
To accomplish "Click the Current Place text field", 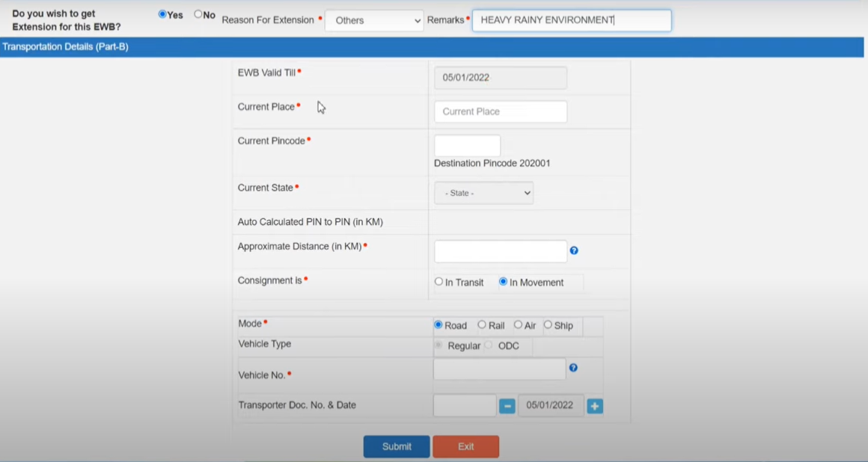I will [x=500, y=111].
